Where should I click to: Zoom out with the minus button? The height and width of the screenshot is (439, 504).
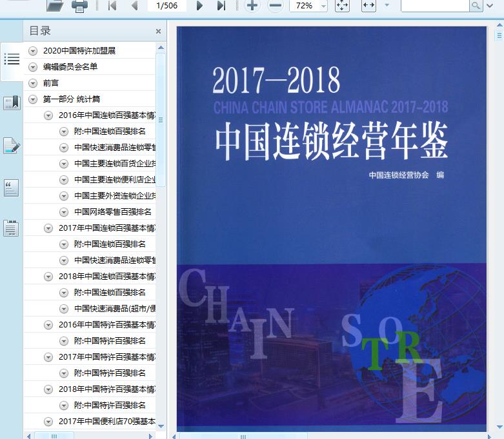[276, 5]
